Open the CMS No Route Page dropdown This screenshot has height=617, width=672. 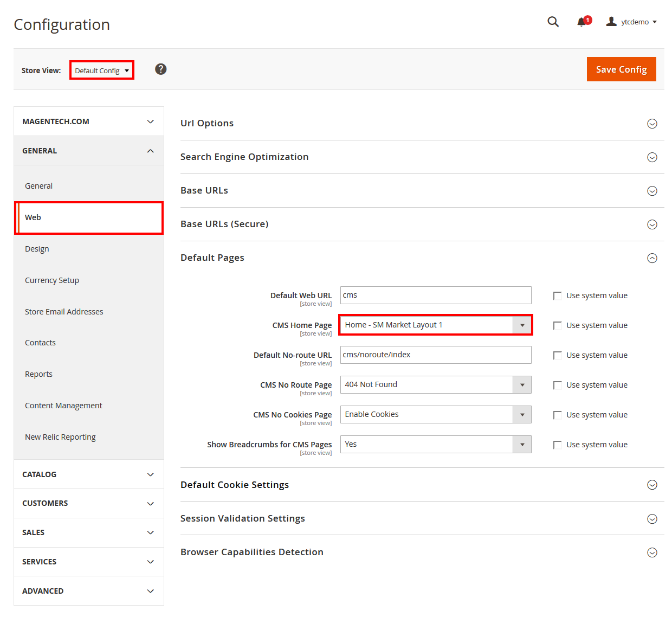click(435, 384)
